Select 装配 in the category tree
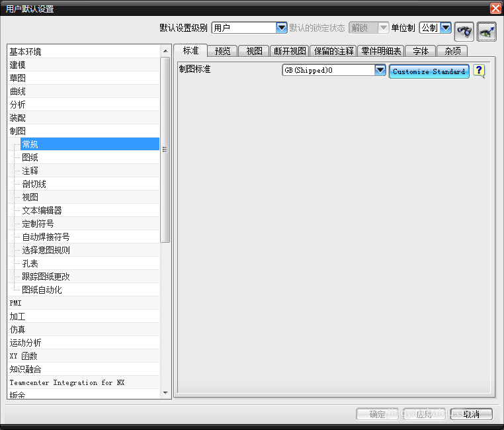 (83, 118)
